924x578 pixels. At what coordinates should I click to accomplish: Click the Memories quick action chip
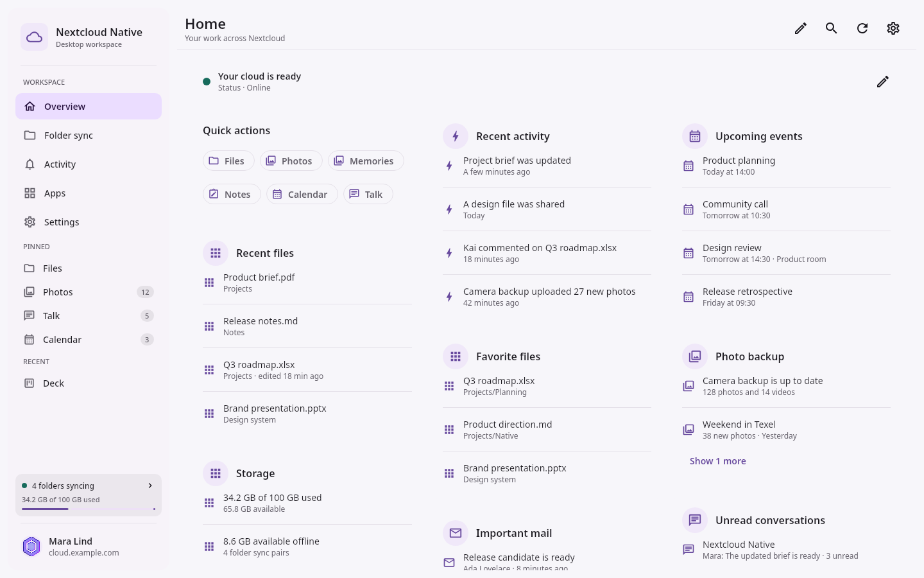(366, 161)
